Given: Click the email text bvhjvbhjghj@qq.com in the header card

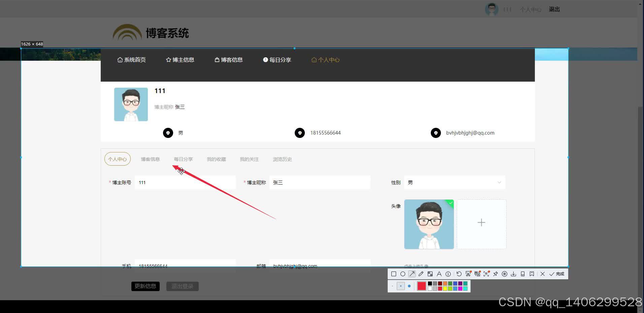Looking at the screenshot, I should coord(470,133).
